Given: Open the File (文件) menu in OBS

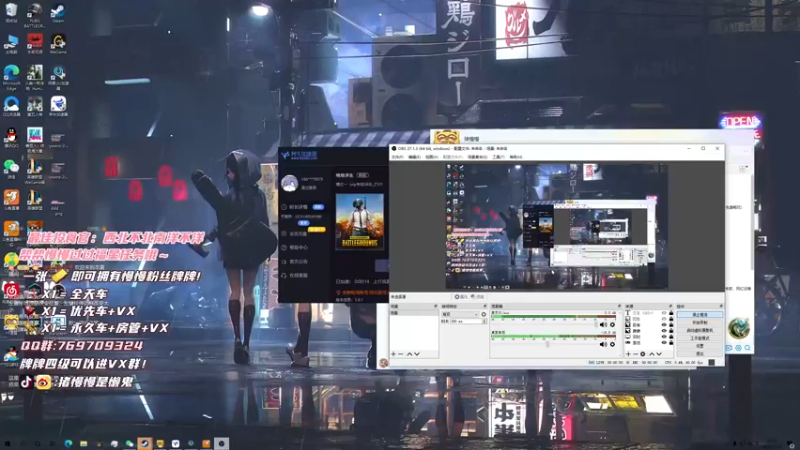Looking at the screenshot, I should (397, 157).
